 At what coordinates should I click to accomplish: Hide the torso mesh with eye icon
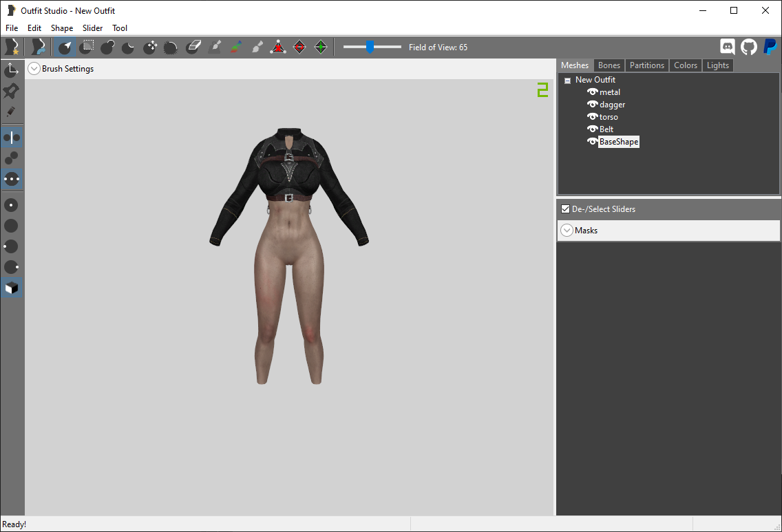(593, 117)
